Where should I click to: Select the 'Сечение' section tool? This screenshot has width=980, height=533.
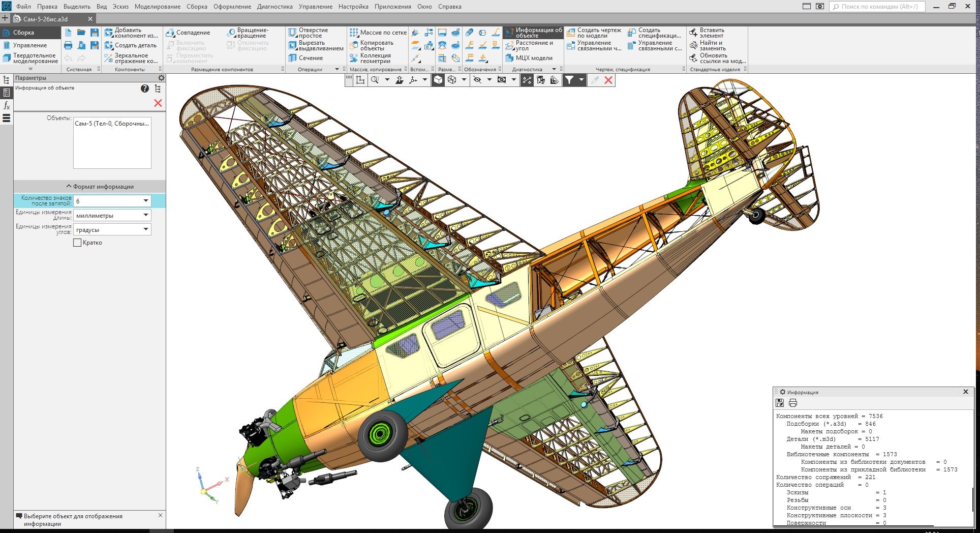[293, 58]
